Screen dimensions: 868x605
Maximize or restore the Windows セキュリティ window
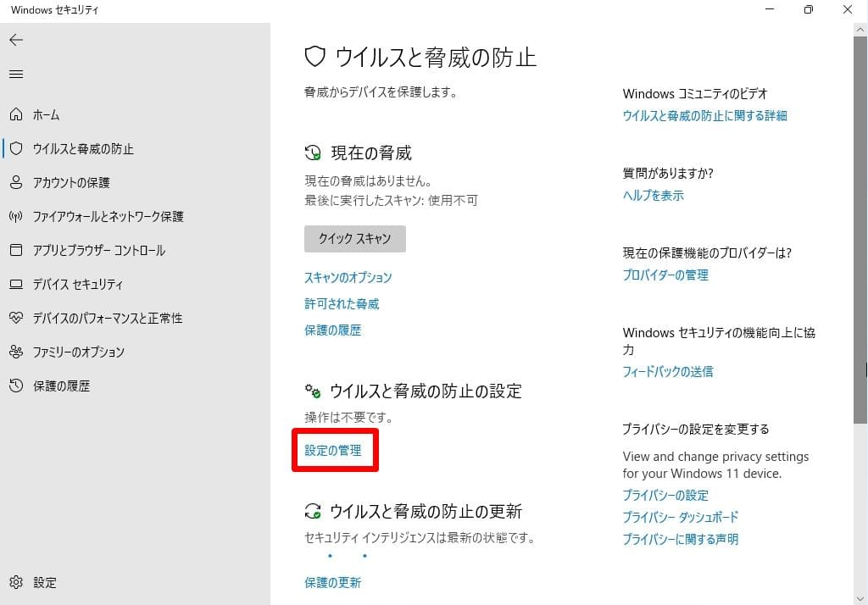coord(808,9)
